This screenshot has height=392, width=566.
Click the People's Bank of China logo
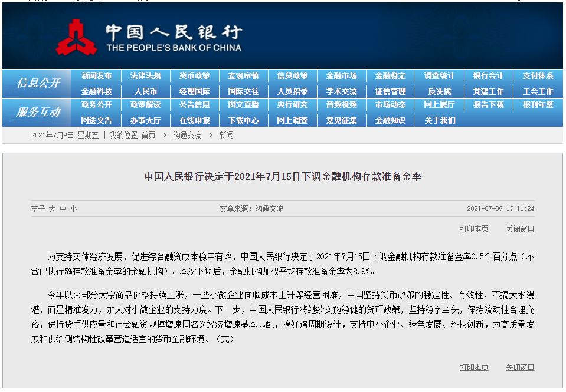pos(148,38)
